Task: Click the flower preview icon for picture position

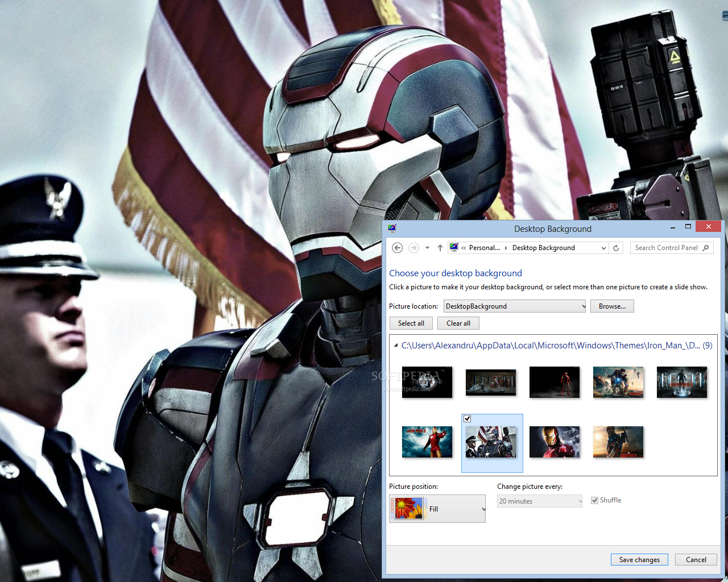Action: [408, 509]
